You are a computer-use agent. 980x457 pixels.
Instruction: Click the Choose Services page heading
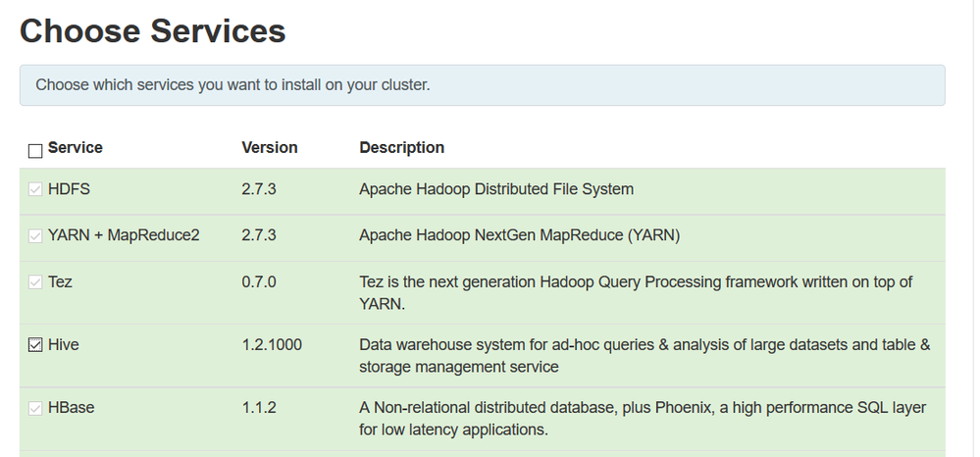coord(153,31)
